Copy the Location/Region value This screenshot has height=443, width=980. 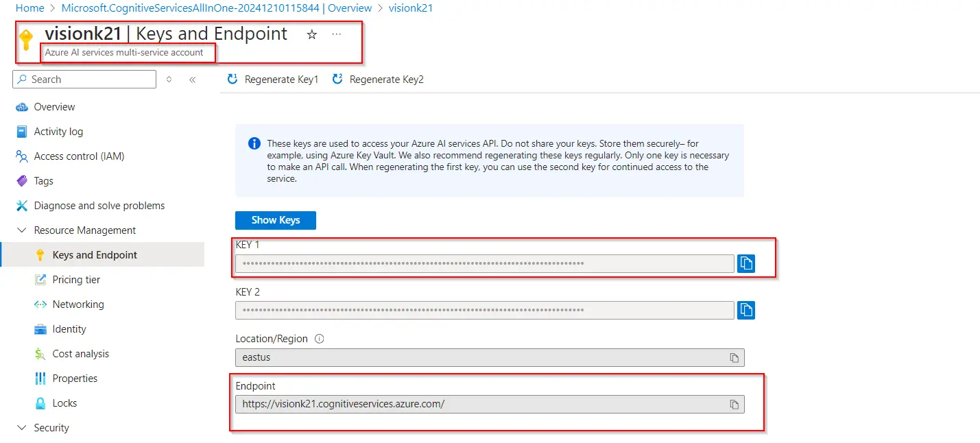pyautogui.click(x=734, y=358)
